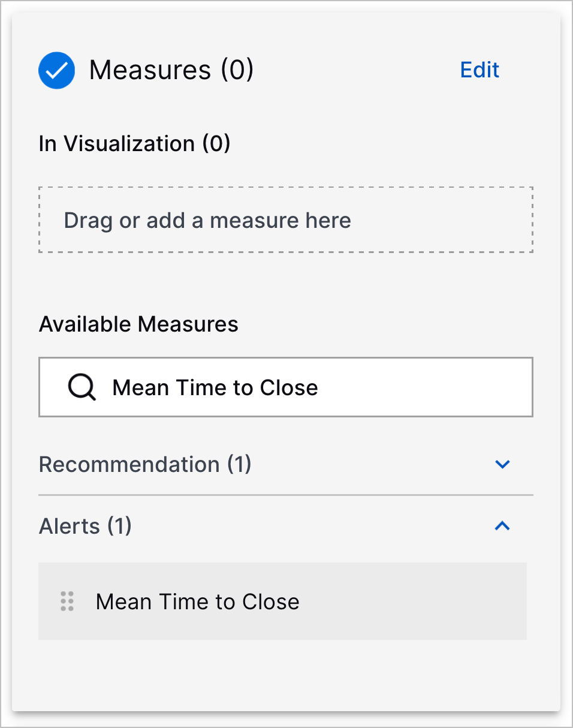Click the drag-or-add measure drop zone
Screen dimensions: 573x728
285,219
